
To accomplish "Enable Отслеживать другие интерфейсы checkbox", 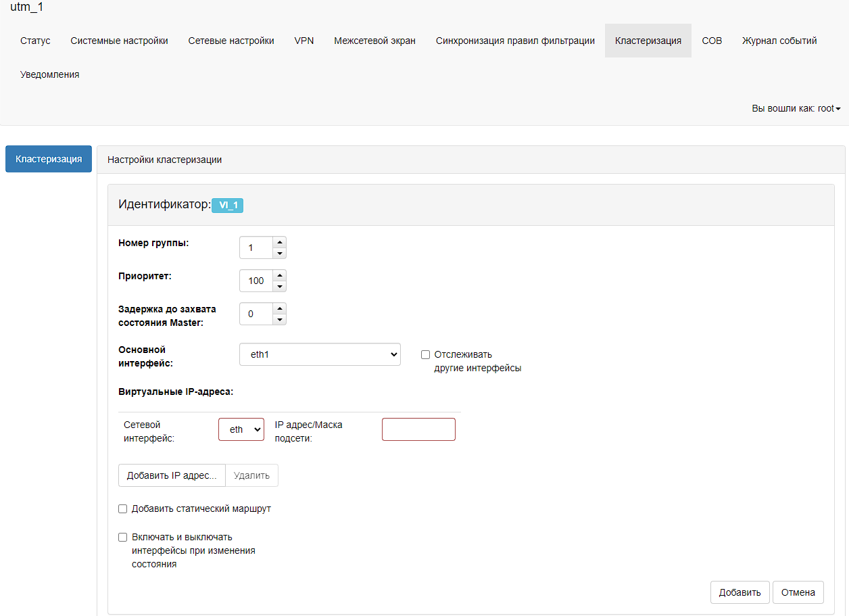I will click(x=425, y=354).
